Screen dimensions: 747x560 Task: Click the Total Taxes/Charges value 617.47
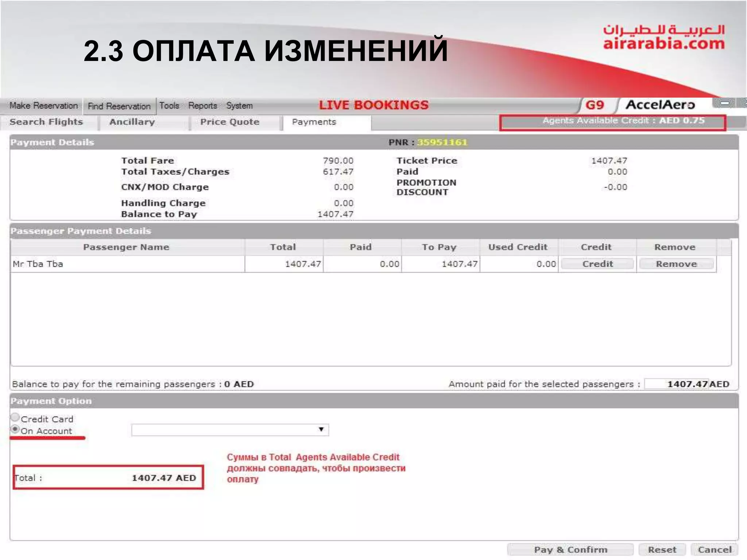click(x=338, y=172)
